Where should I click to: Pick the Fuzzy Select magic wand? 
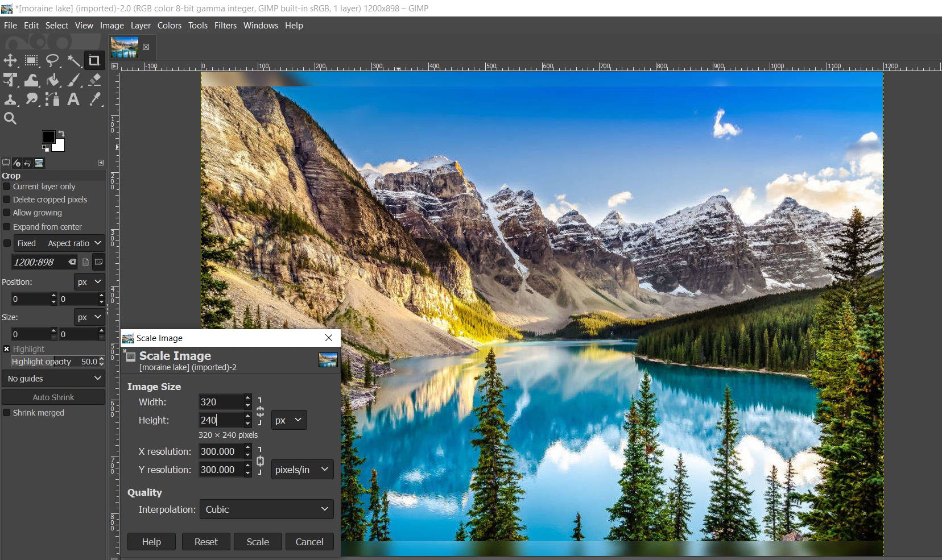point(73,60)
